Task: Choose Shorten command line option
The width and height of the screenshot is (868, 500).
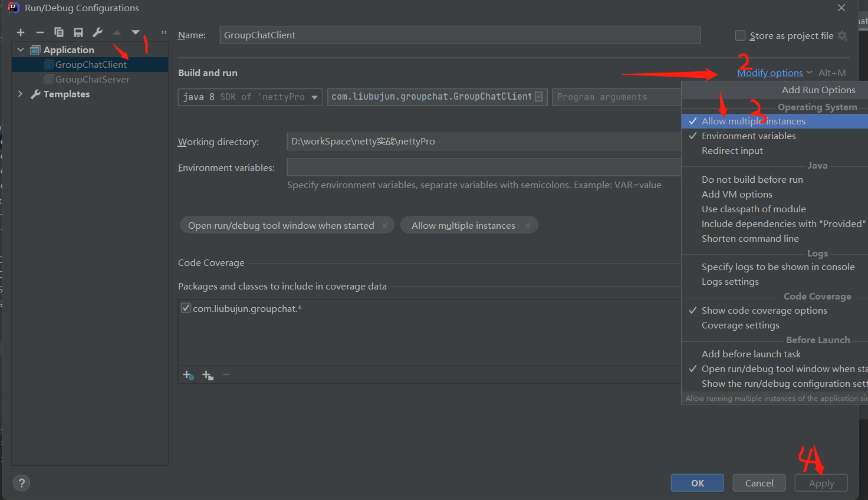Action: pos(775,239)
